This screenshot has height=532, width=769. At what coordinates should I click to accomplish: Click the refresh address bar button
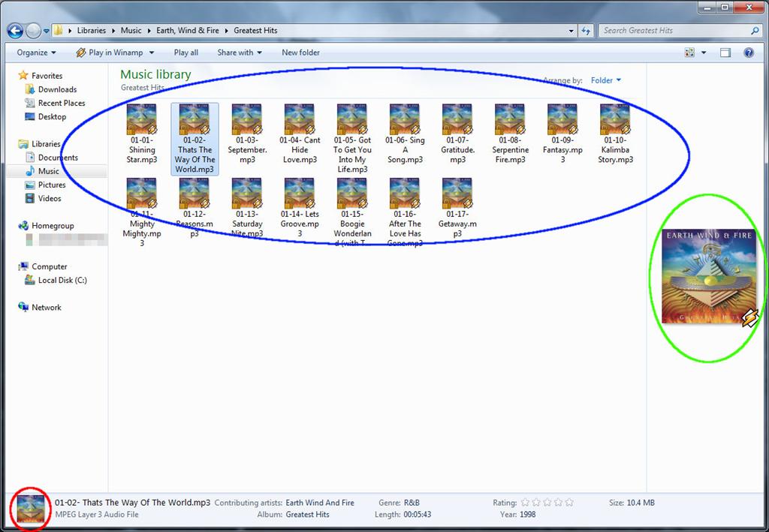(586, 30)
